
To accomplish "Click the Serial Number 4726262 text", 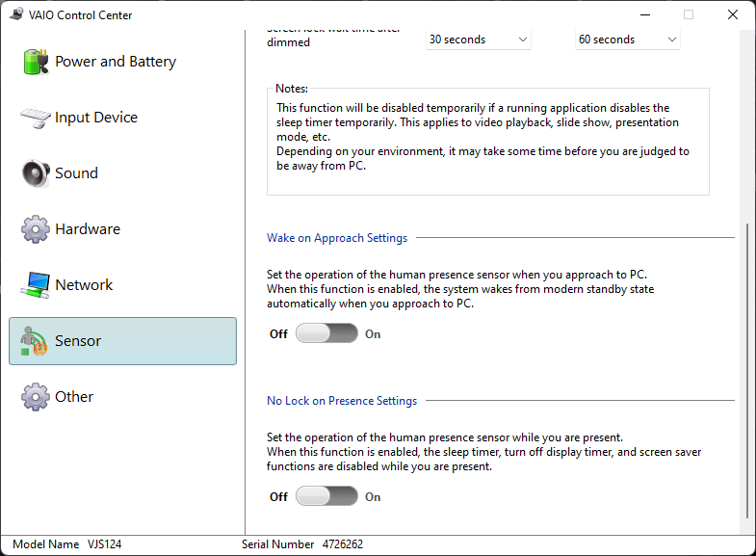I will (302, 544).
